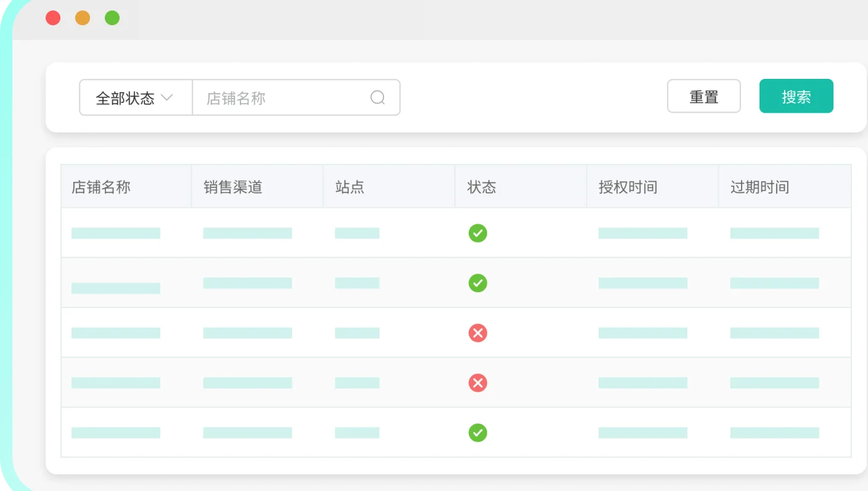The width and height of the screenshot is (868, 491).
Task: Click the 店铺名称 search input field
Action: [x=296, y=97]
